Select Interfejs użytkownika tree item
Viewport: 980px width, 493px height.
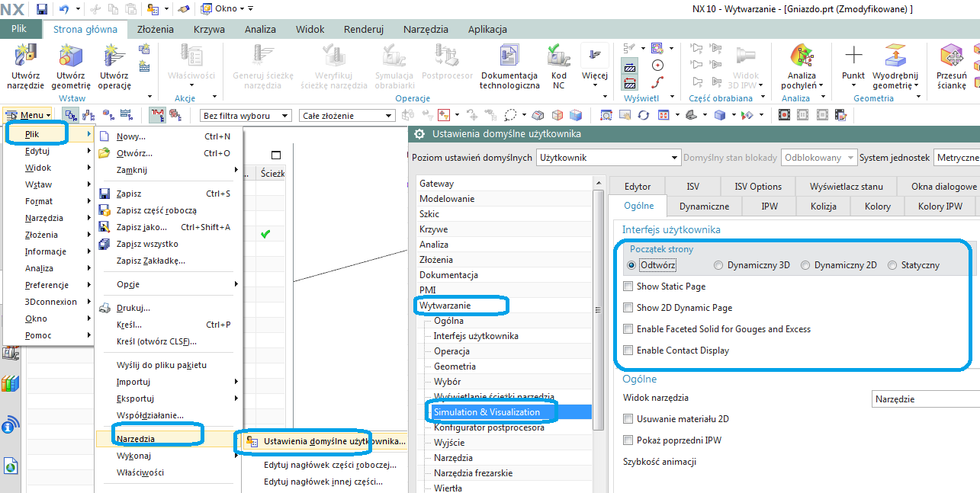coord(476,336)
